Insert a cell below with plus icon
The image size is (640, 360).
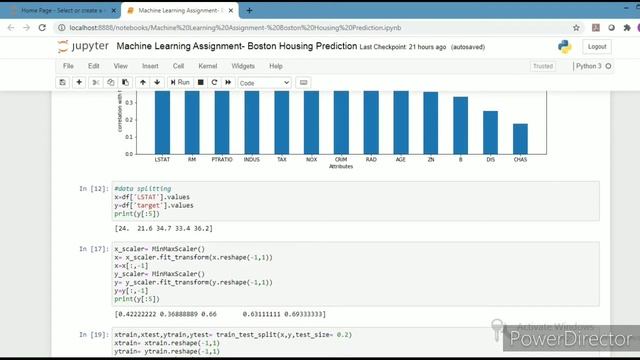tap(79, 82)
